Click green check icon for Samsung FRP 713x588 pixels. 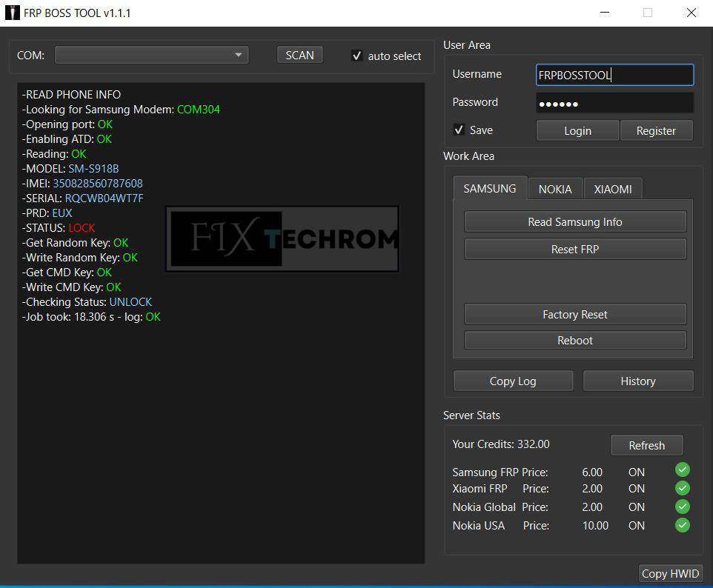pos(682,470)
